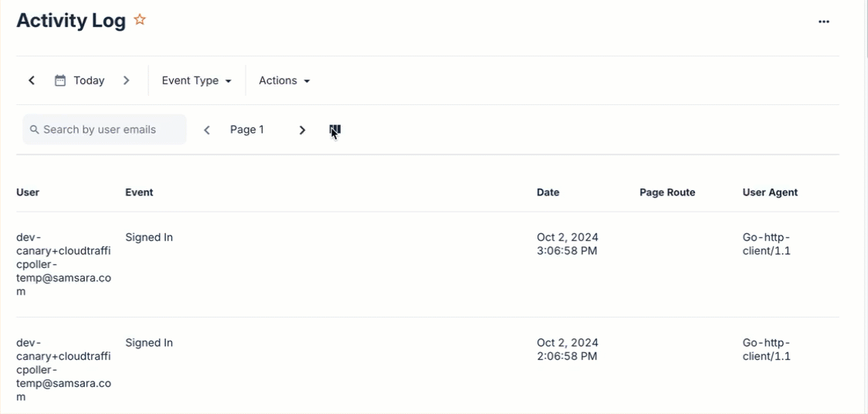Click the Page 1 indicator label
868x414 pixels.
(247, 130)
